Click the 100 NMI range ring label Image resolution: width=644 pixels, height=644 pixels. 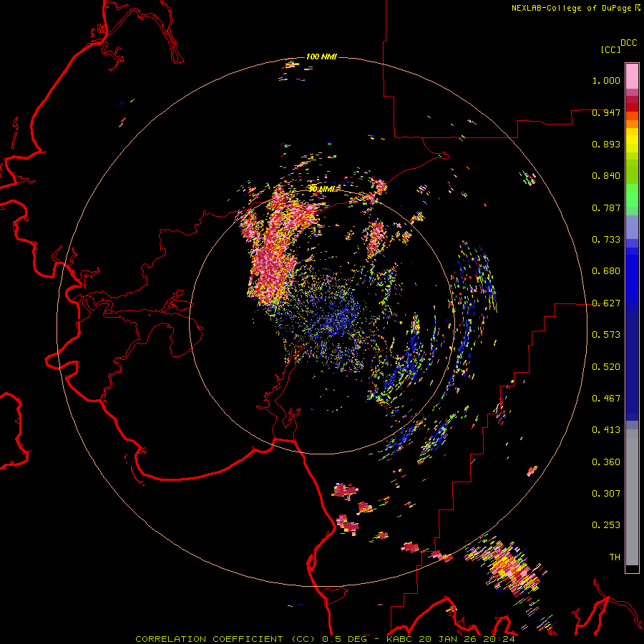[321, 57]
